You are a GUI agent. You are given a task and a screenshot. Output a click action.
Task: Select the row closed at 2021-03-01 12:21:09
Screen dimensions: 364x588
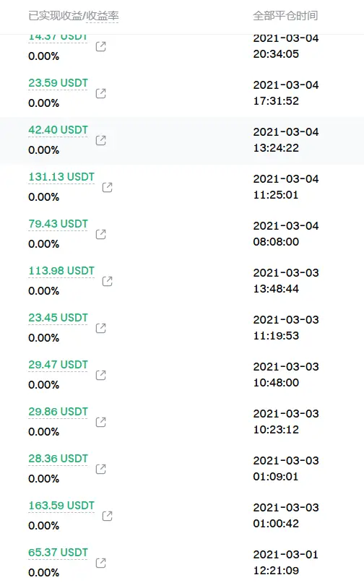[x=182, y=563]
